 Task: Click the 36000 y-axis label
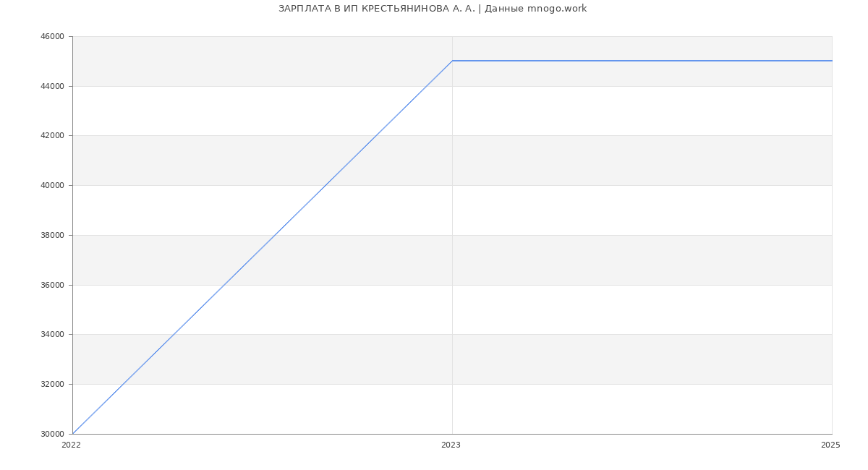tap(52, 285)
